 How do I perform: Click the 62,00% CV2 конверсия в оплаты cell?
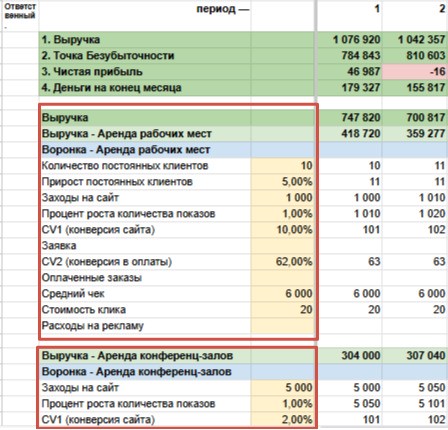282,262
